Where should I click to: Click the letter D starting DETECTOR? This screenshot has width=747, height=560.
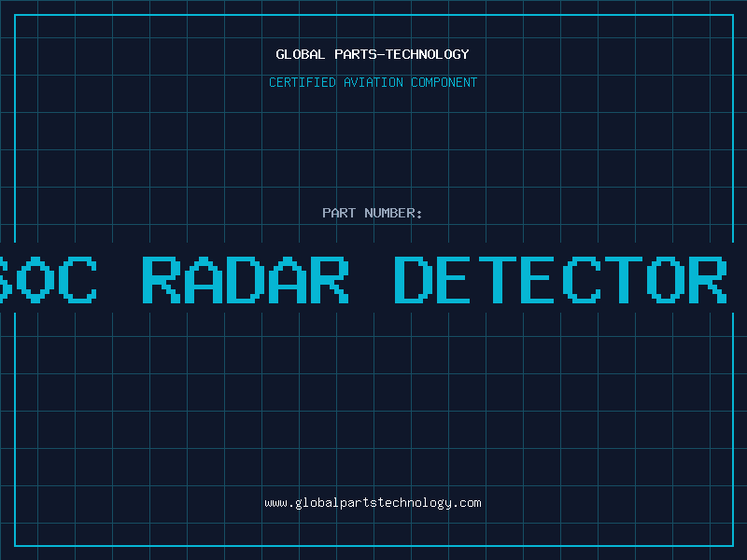tap(414, 280)
